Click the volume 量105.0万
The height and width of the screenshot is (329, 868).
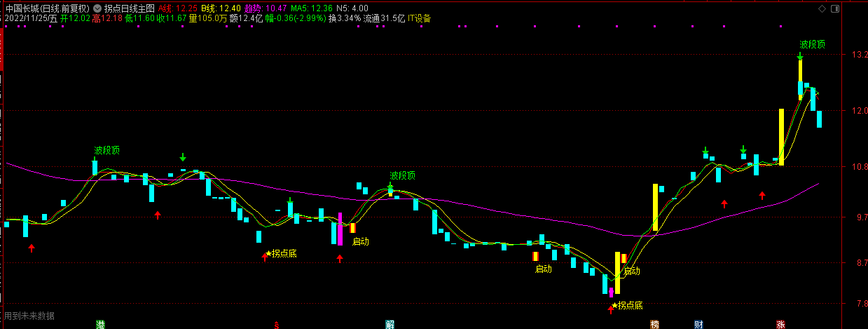point(209,18)
